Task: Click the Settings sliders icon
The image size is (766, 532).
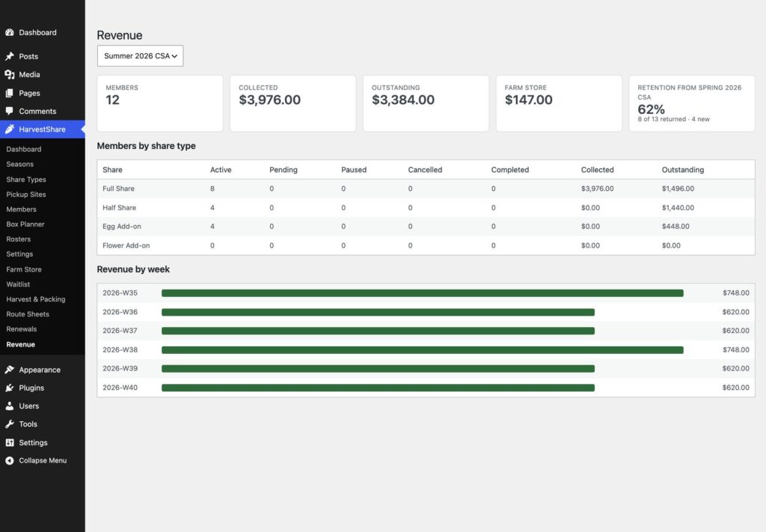Action: [x=9, y=443]
